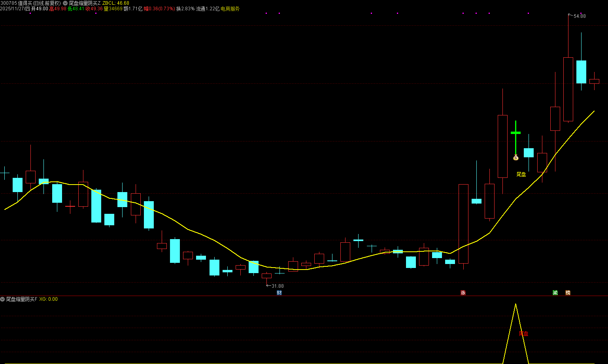Click the orange 榜 event marker
The width and height of the screenshot is (608, 364).
[568, 293]
